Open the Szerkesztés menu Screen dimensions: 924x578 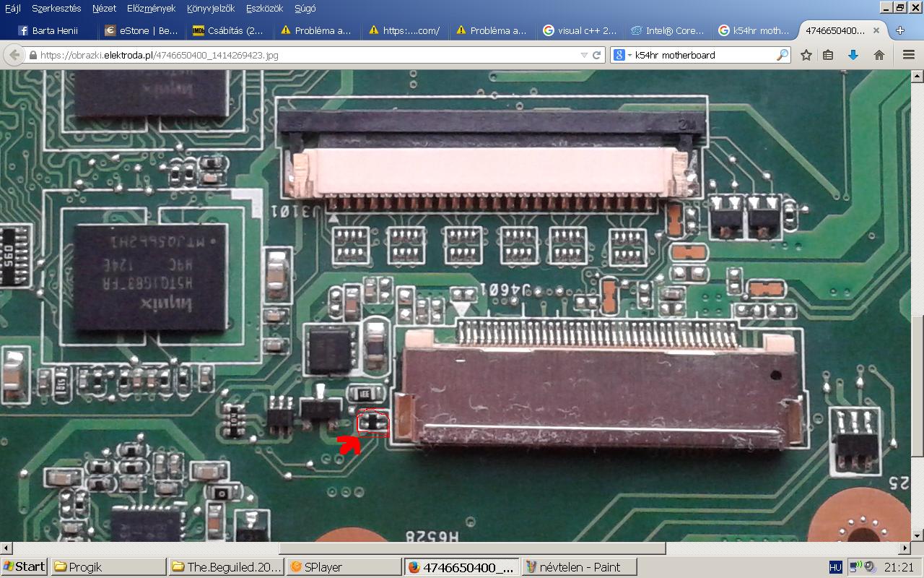coord(56,8)
